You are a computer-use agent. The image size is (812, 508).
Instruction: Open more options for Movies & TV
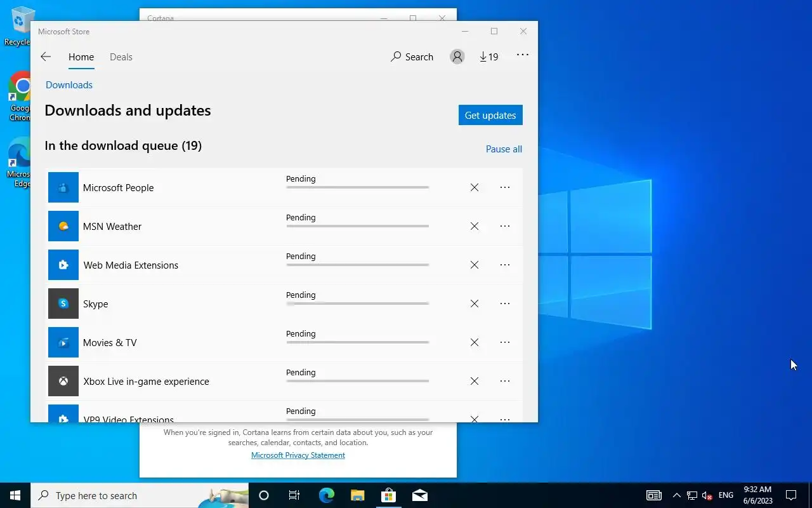[x=505, y=342]
